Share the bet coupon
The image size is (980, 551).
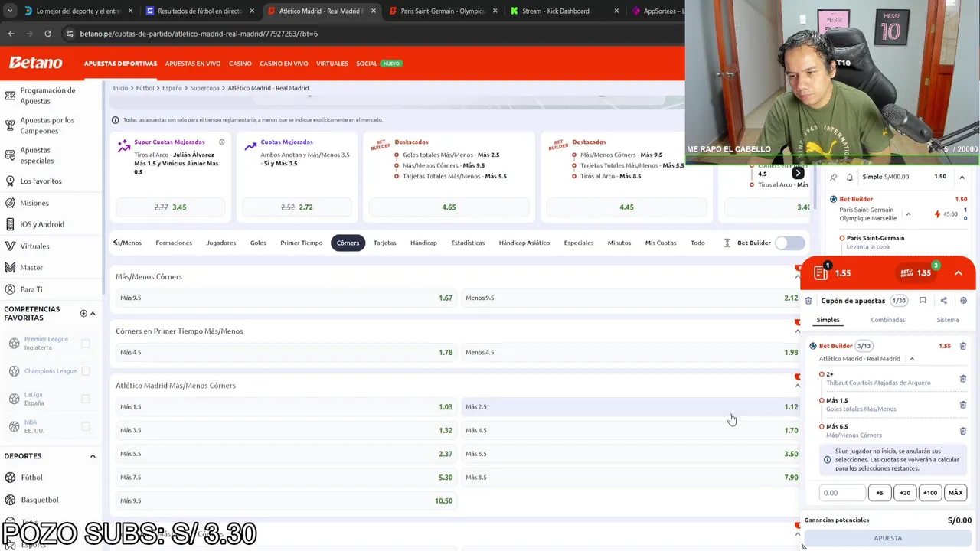pos(943,301)
